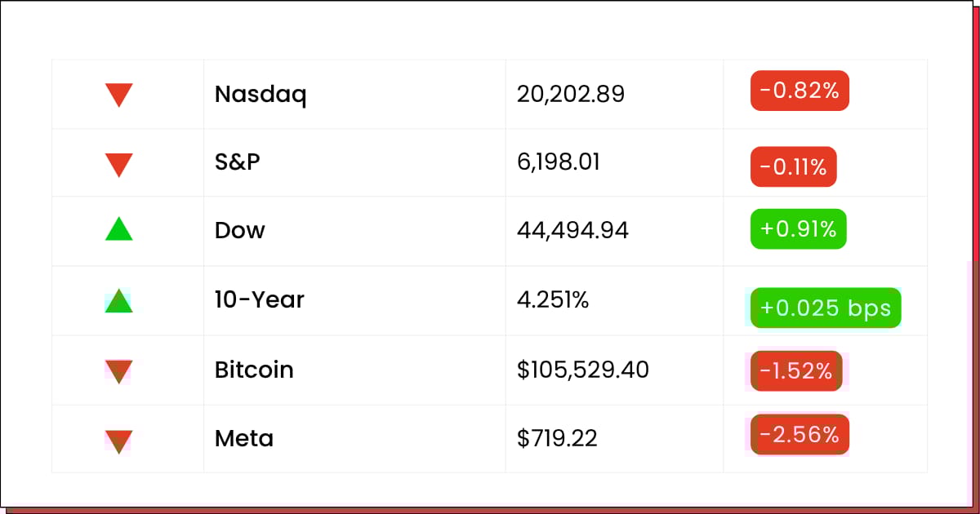Open the 10-Year label
The width and height of the screenshot is (980, 514).
(259, 299)
